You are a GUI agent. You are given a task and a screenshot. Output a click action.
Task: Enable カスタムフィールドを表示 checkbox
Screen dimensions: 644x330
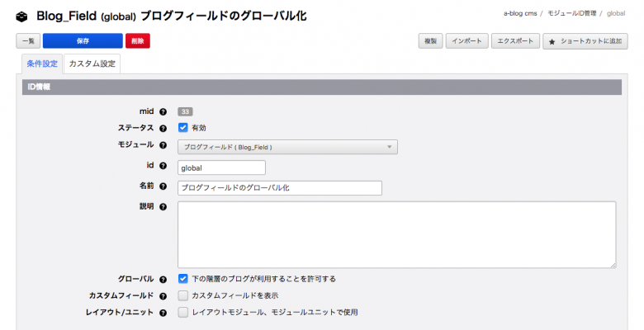(183, 295)
